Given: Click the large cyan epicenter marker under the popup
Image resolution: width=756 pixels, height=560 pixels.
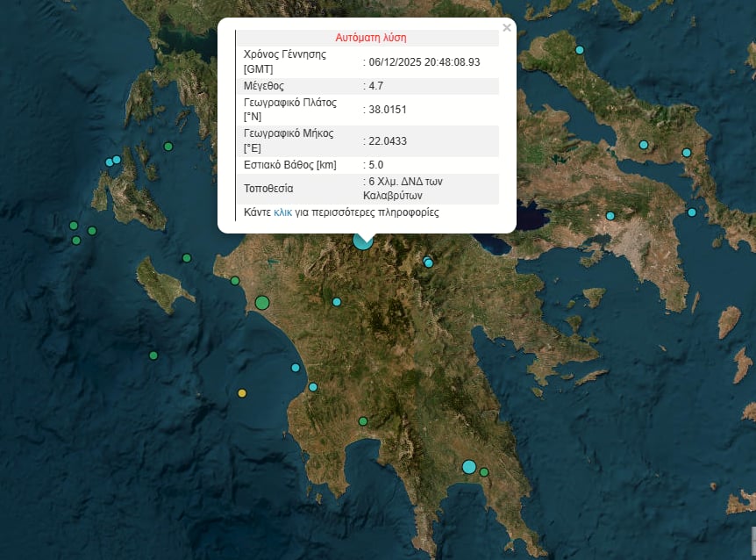Looking at the screenshot, I should [362, 241].
